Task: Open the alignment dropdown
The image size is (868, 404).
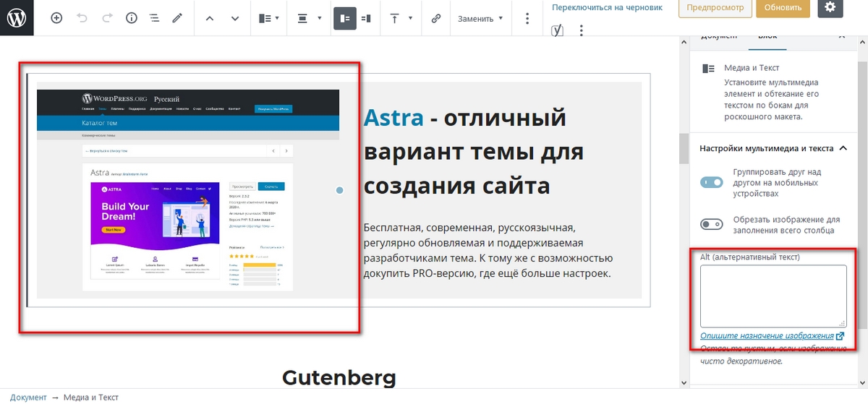Action: [309, 19]
